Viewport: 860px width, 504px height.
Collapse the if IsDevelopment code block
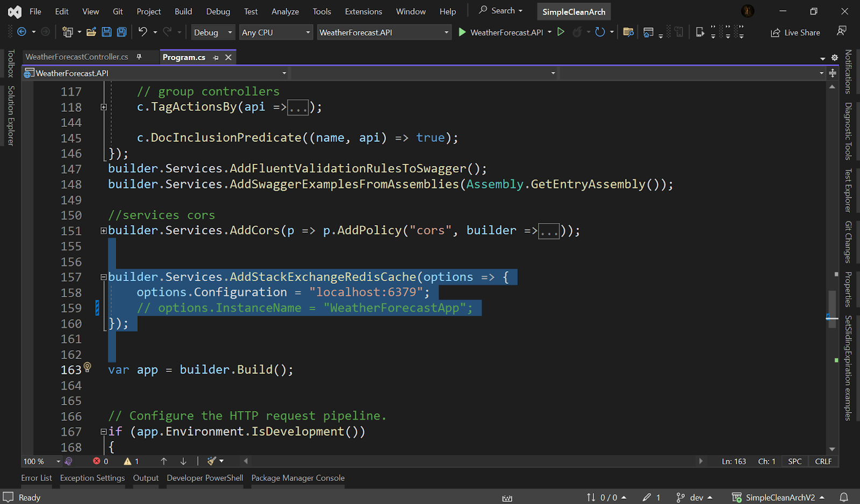click(x=104, y=432)
